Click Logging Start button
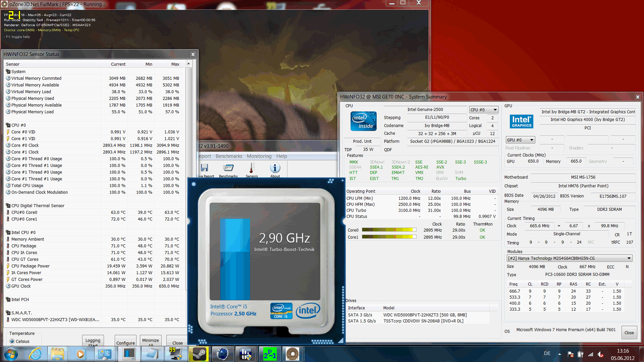This screenshot has width=644, height=362. [93, 341]
